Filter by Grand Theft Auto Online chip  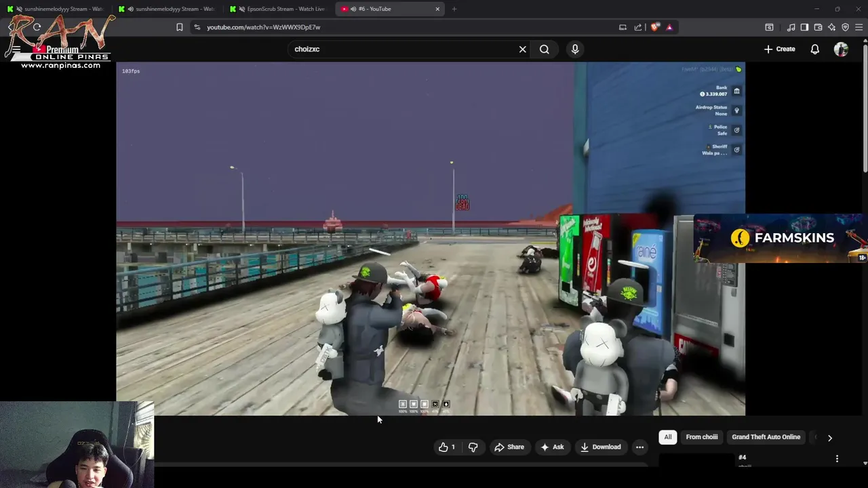coord(766,437)
